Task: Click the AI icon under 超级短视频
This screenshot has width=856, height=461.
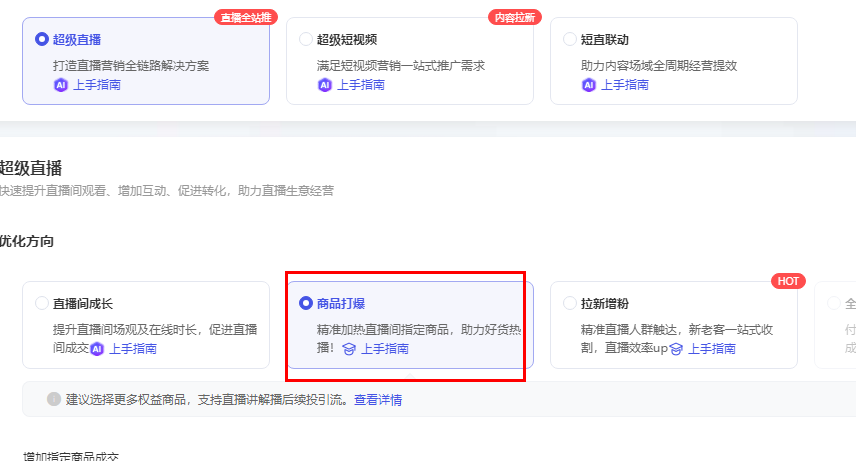Action: tap(324, 85)
